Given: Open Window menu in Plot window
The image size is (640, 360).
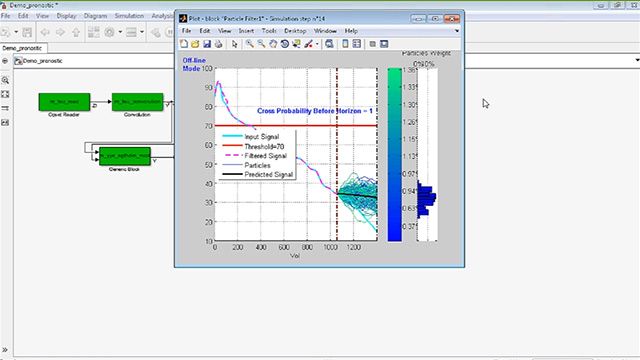Looking at the screenshot, I should pos(325,31).
